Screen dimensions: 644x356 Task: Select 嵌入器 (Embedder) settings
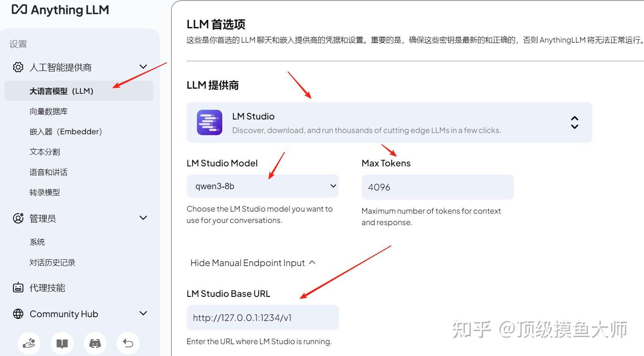click(x=65, y=131)
